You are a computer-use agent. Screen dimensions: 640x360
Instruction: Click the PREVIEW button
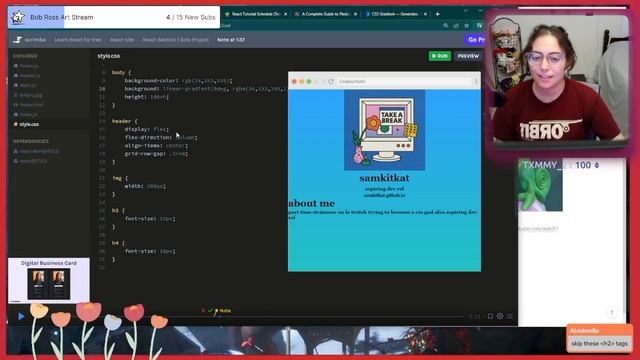pyautogui.click(x=468, y=56)
